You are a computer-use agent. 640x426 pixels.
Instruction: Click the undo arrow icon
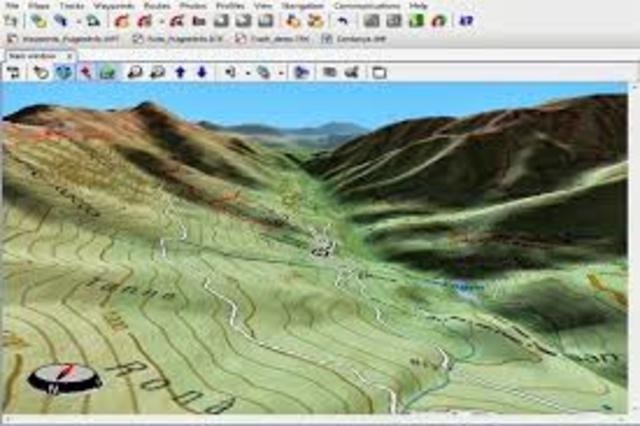343,20
